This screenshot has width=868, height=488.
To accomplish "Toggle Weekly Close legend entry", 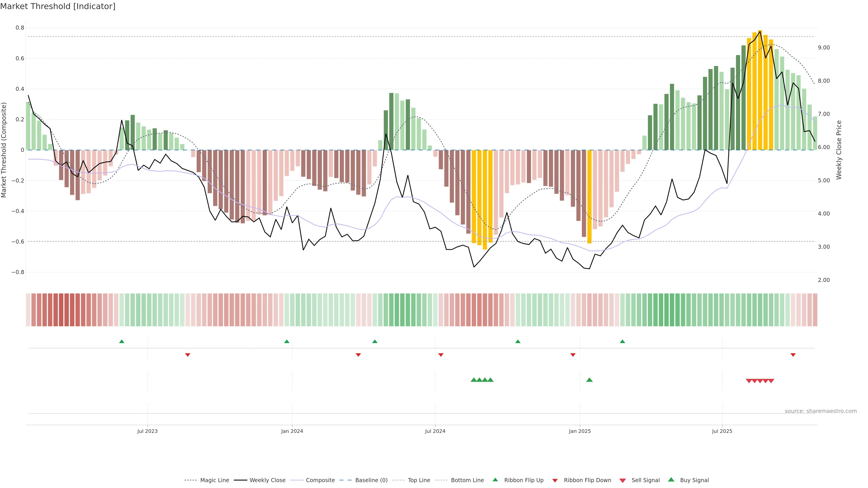I will pyautogui.click(x=267, y=480).
